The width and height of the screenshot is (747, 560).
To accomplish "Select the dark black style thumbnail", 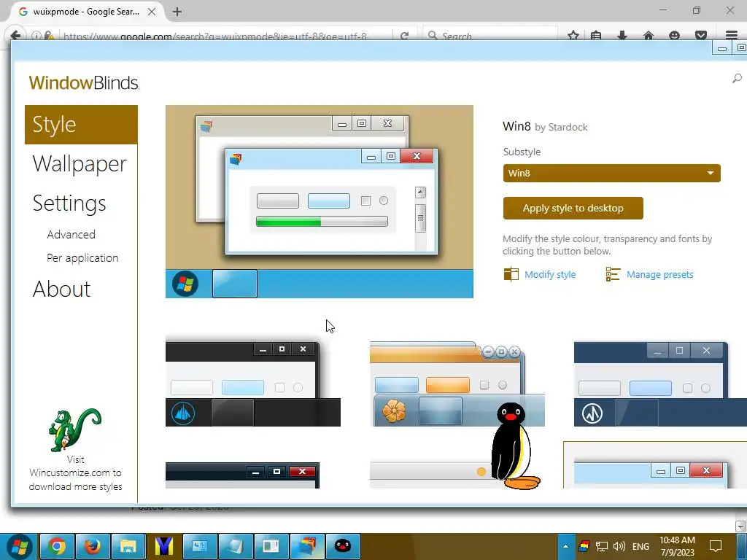I will pyautogui.click(x=253, y=384).
